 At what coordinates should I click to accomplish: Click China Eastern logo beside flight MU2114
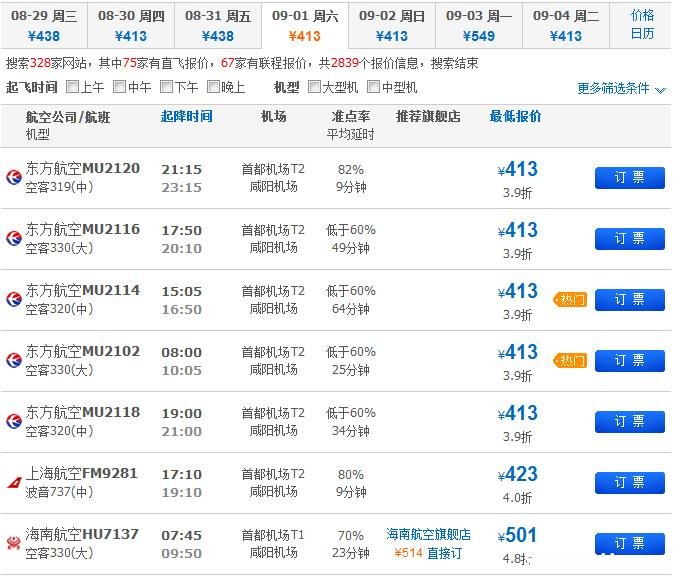[14, 299]
